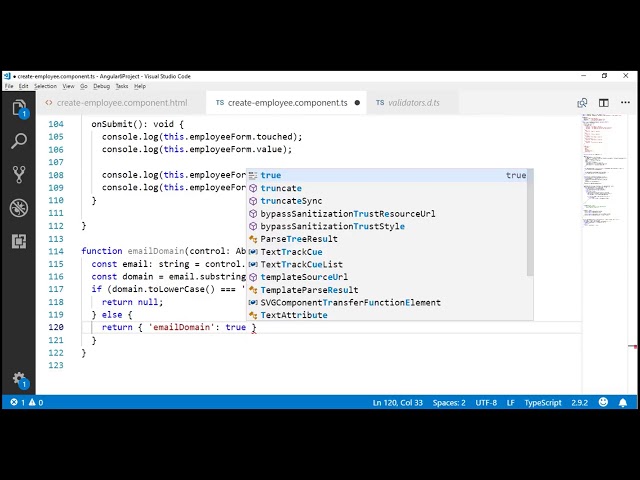640x480 pixels.
Task: Click the Split Editor icon
Action: (604, 103)
